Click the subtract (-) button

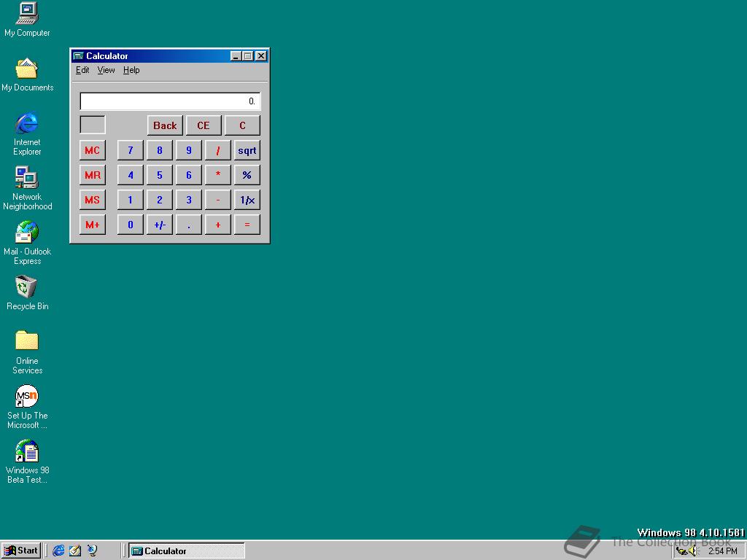217,200
